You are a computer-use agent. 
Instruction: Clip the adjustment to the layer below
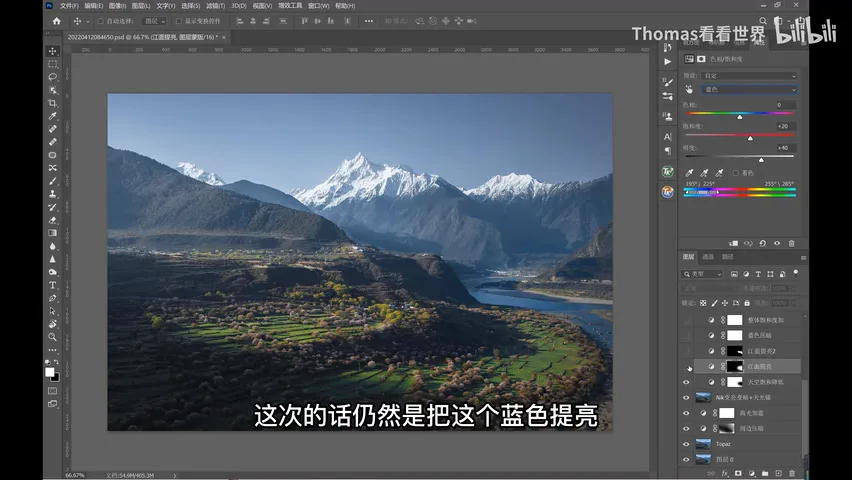(x=734, y=244)
